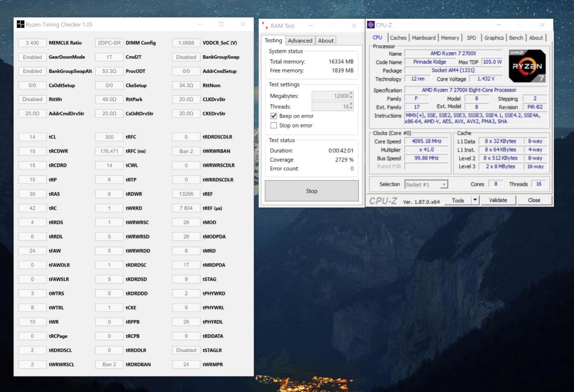Viewport: 574px width, 392px height.
Task: Open the Tools dropdown arrow in CPU-Z
Action: (x=475, y=200)
